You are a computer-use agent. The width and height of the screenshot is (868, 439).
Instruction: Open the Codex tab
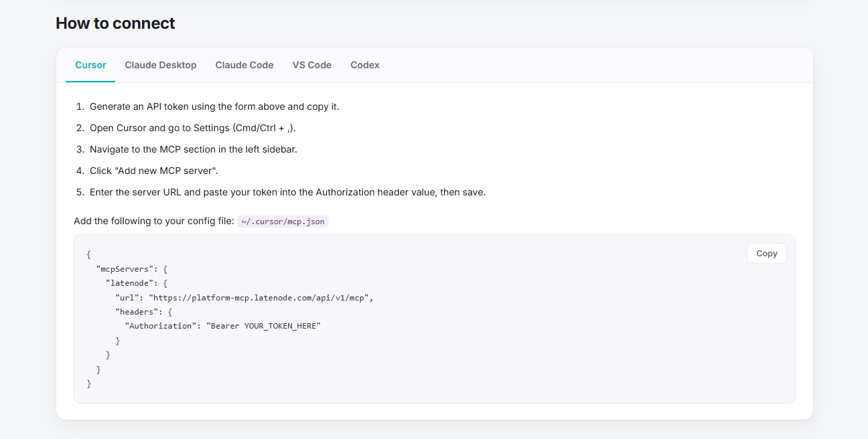[365, 65]
